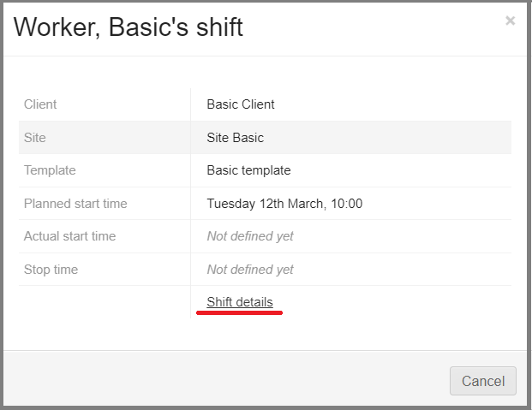532x410 pixels.
Task: Select the Actual start time label
Action: click(69, 236)
